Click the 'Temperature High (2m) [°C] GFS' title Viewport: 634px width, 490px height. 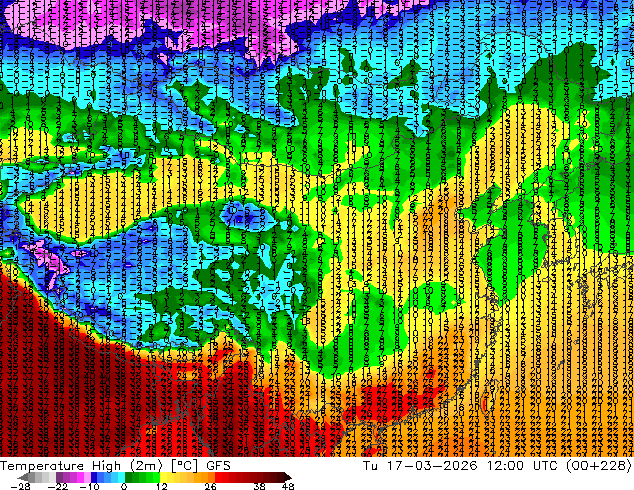click(115, 466)
